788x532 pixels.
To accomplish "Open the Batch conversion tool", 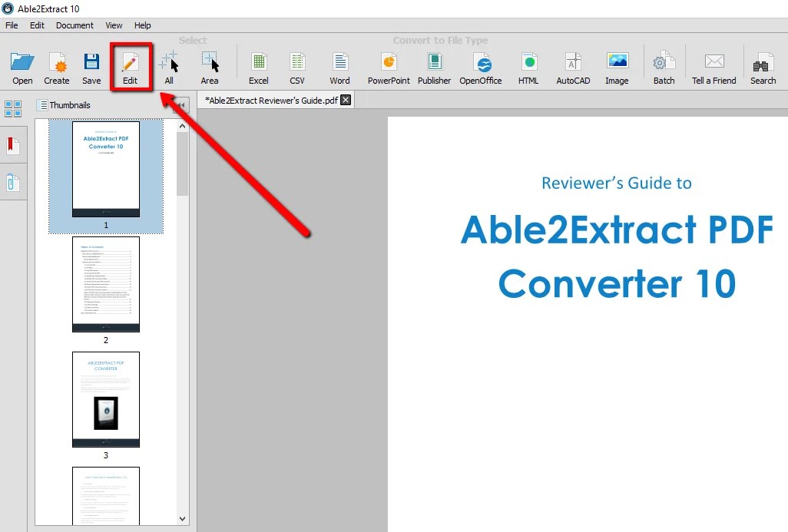I will 663,66.
